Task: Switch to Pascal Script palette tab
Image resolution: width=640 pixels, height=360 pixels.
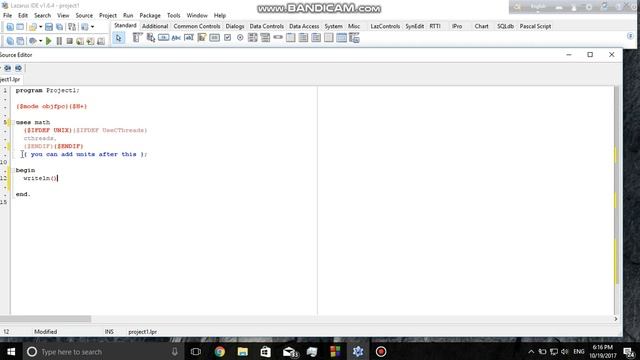Action: (535, 26)
